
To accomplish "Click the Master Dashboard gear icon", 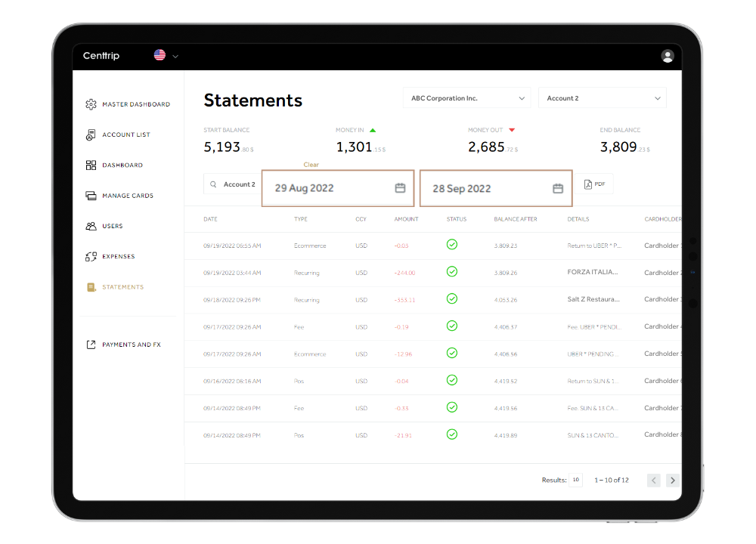I will [x=91, y=104].
